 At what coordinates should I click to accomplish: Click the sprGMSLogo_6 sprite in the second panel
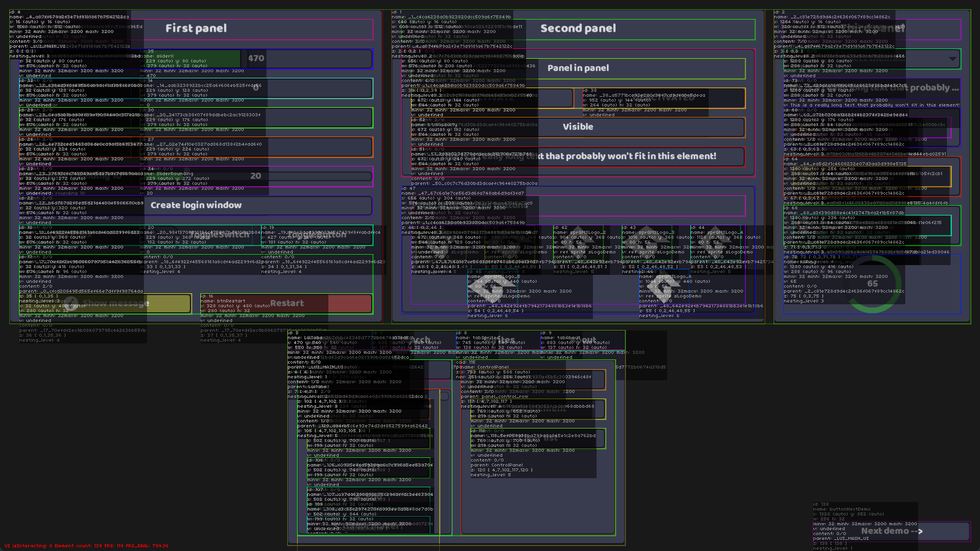(x=664, y=287)
